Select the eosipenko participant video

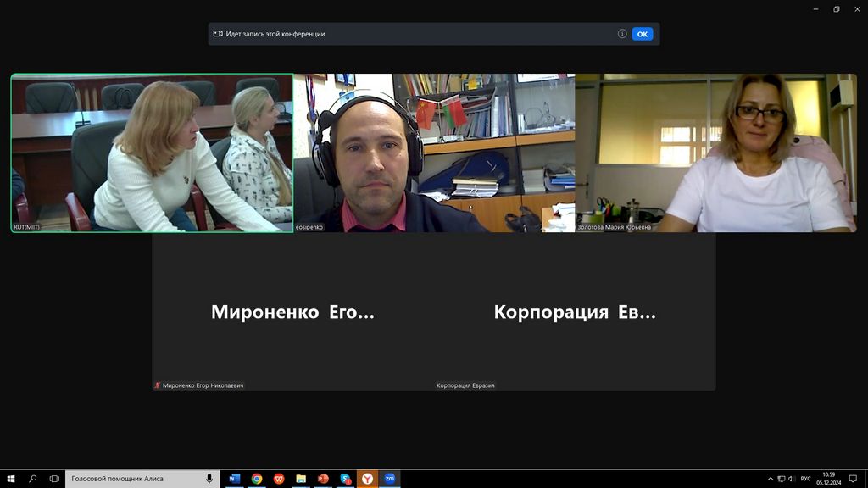pos(434,152)
